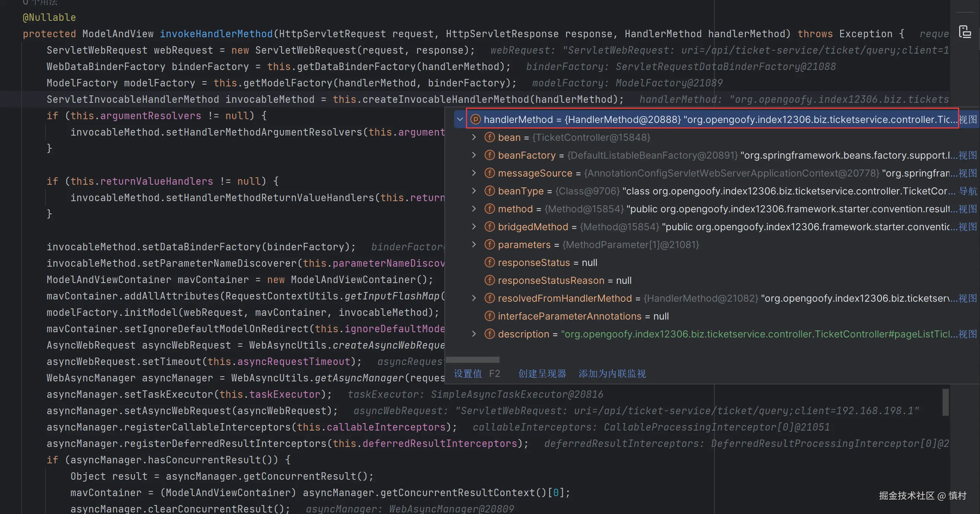Expand the messageSource field node
The width and height of the screenshot is (980, 514).
click(474, 173)
